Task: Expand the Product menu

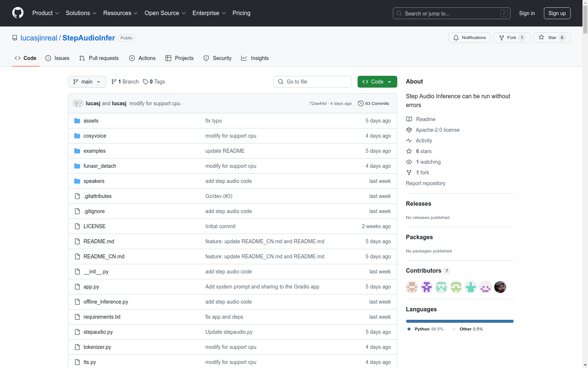Action: click(x=45, y=13)
